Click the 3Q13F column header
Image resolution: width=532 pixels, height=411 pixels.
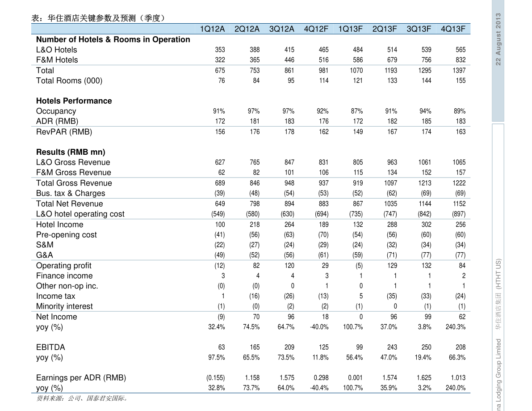tap(419, 29)
